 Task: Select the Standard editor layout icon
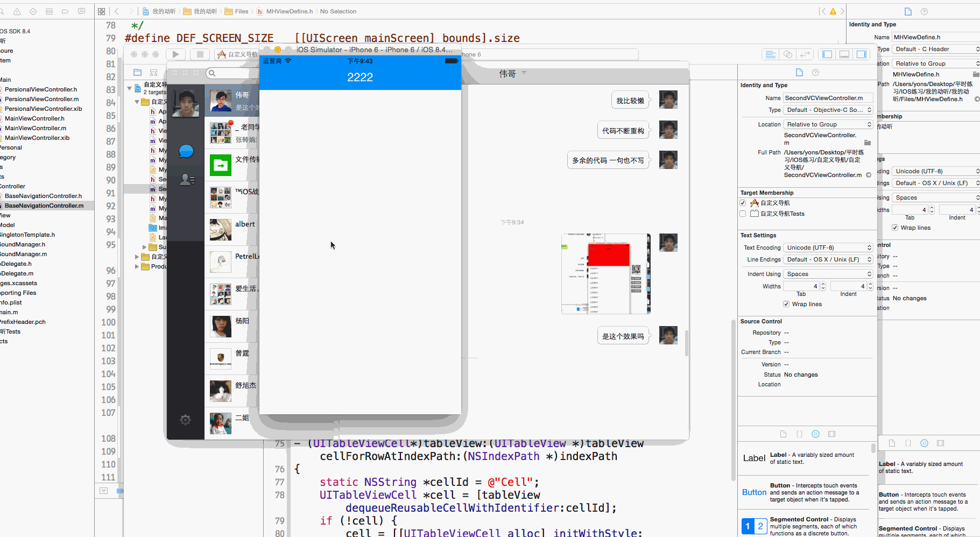770,54
